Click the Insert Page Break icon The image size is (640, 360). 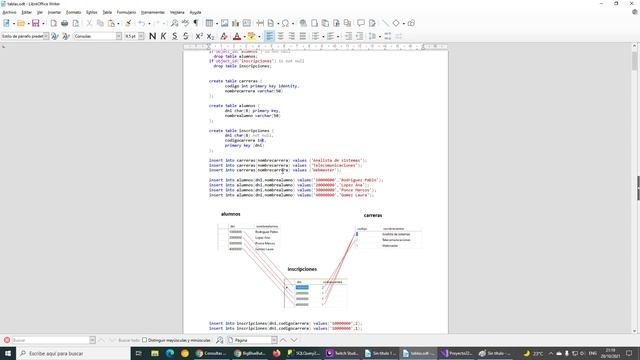(x=260, y=23)
